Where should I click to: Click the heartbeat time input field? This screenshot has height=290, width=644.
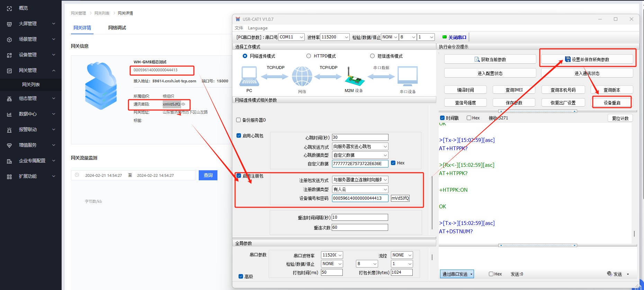(x=360, y=137)
